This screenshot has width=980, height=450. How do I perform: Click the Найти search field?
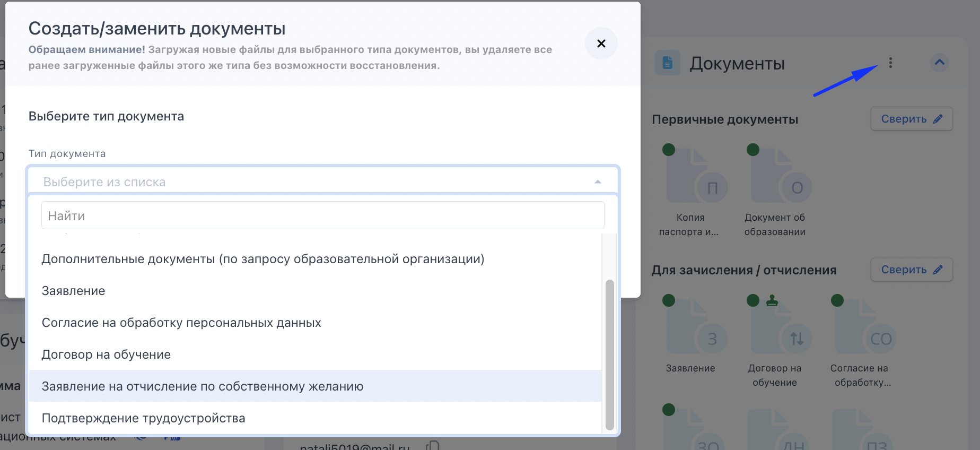pos(323,215)
